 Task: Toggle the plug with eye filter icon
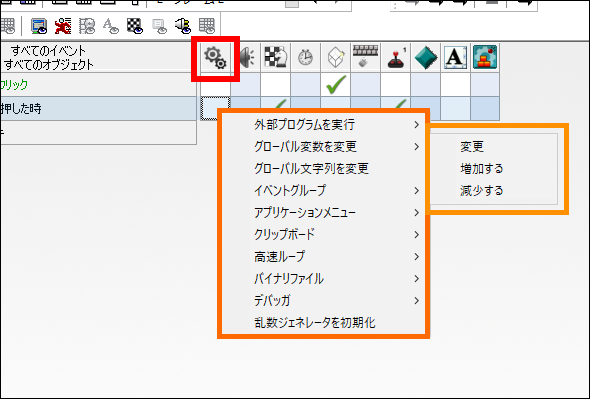pyautogui.click(x=183, y=26)
